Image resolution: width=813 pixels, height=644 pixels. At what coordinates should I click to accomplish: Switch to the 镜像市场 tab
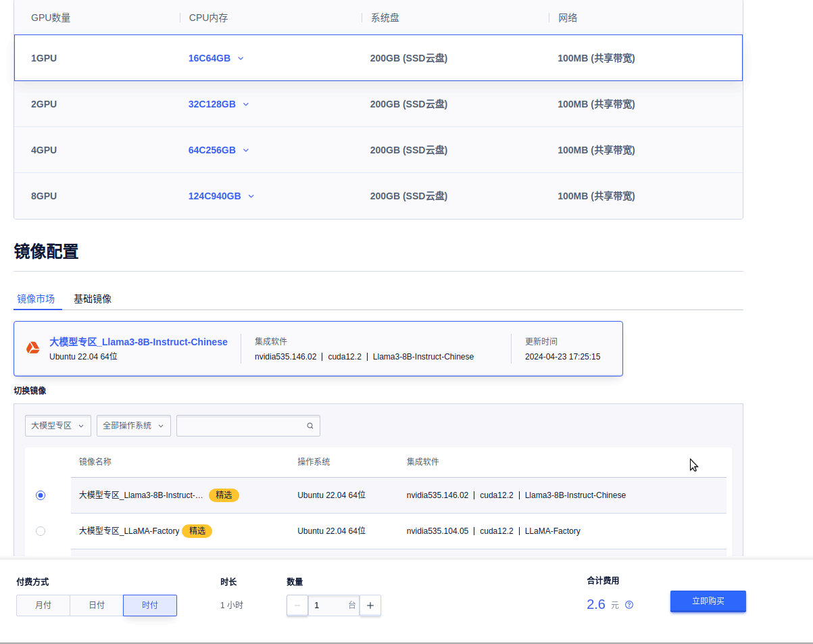[x=37, y=298]
